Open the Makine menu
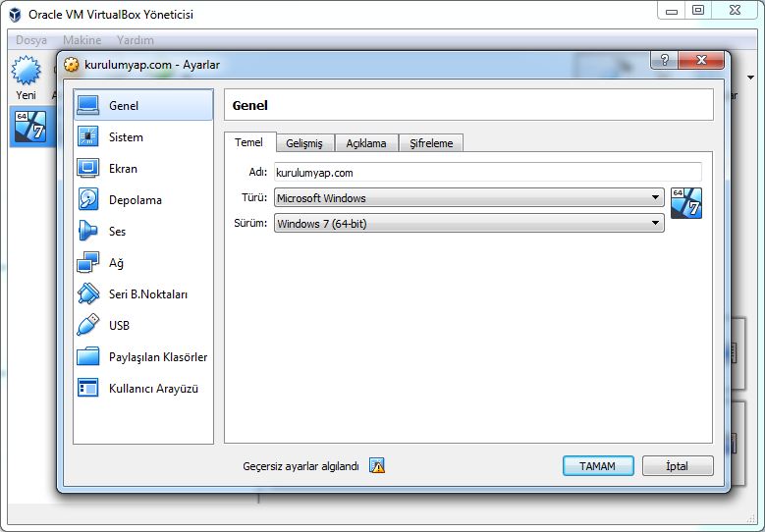The height and width of the screenshot is (532, 765). [82, 40]
